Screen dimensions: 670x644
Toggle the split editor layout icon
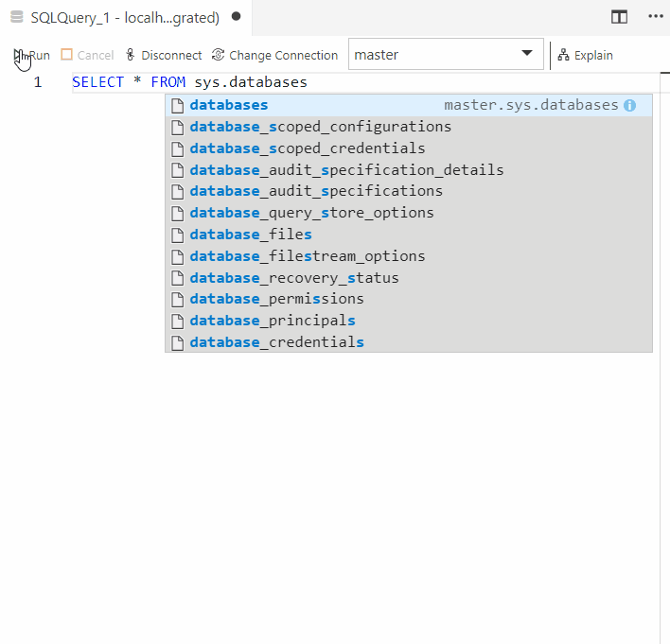(619, 17)
